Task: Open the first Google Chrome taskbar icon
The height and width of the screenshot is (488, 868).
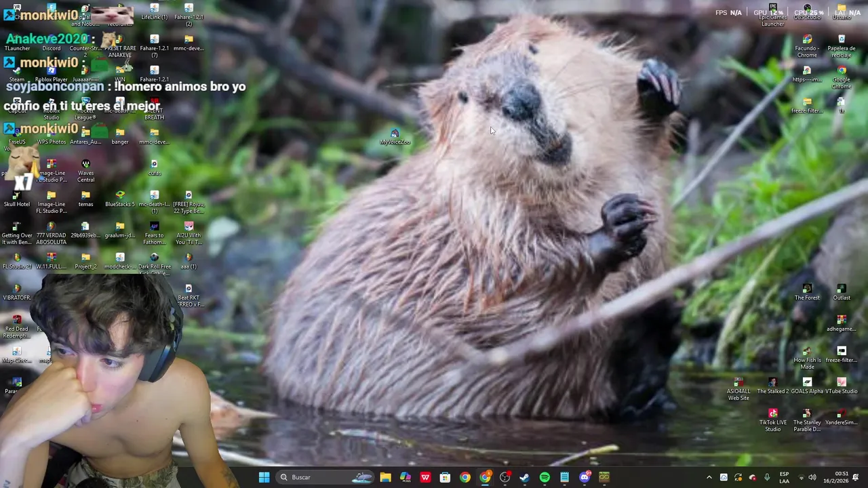Action: [465, 477]
